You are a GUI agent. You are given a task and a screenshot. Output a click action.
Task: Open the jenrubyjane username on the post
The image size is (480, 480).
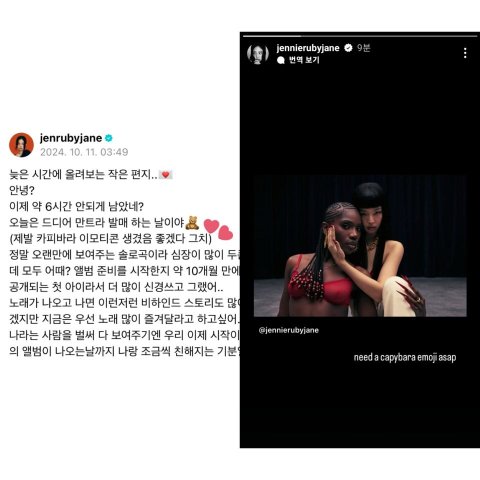coord(71,138)
